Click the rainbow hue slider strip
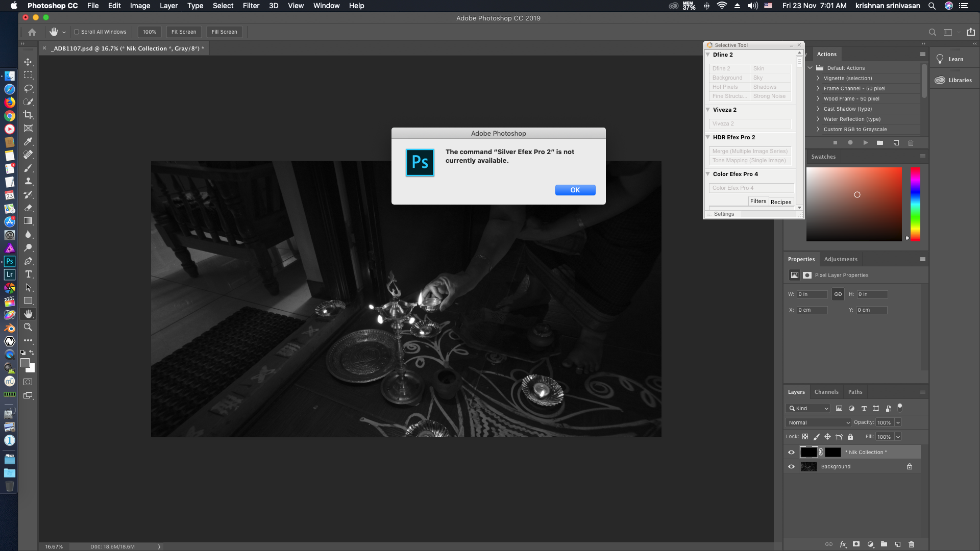This screenshot has width=980, height=551. [x=915, y=204]
